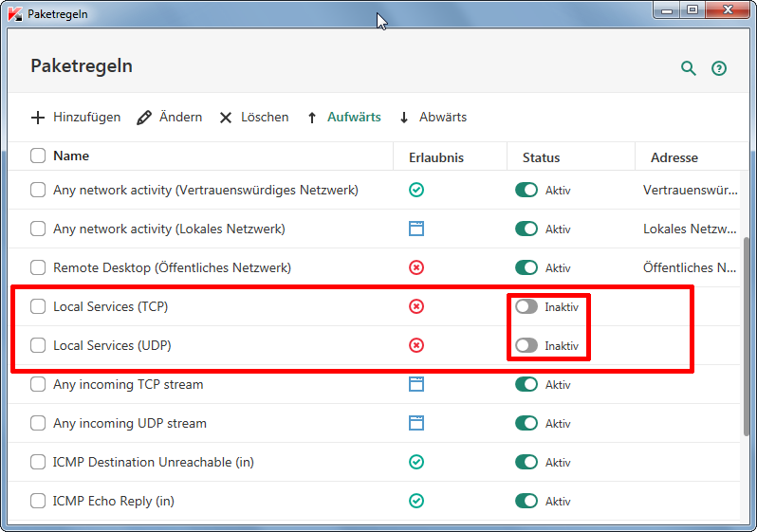
Task: Click the allow icon for ICMP Echo Reply
Action: [x=415, y=501]
